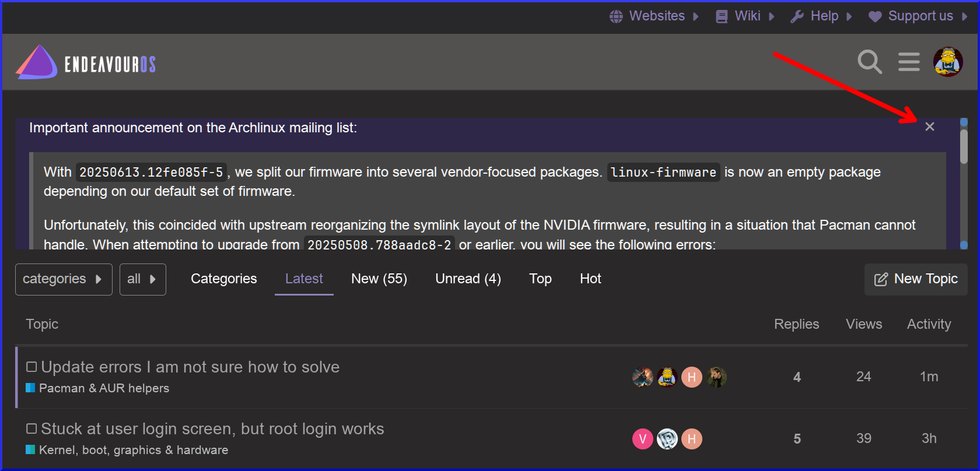Image resolution: width=980 pixels, height=471 pixels.
Task: Open the hamburger menu icon
Action: pyautogui.click(x=909, y=62)
